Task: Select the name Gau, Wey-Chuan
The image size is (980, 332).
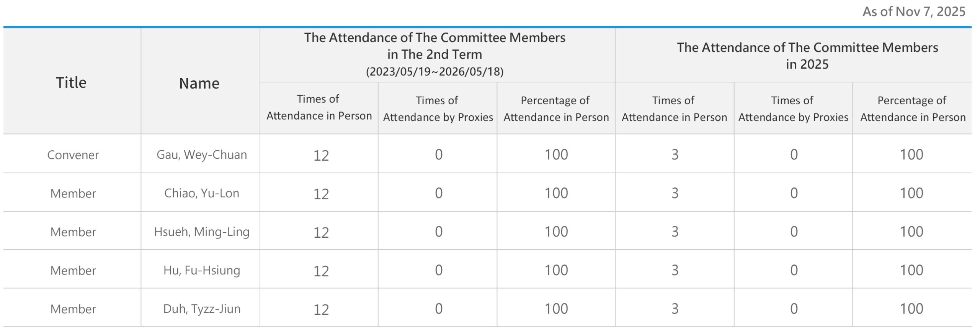Action: 202,154
